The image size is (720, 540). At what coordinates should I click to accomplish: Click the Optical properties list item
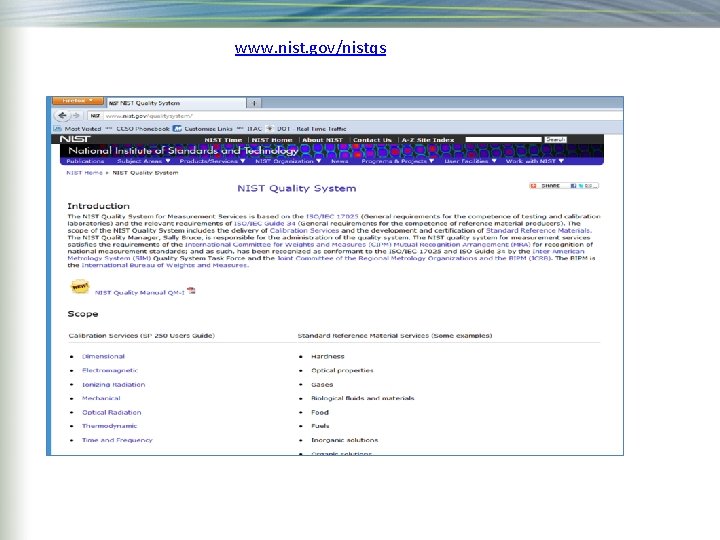pos(342,371)
